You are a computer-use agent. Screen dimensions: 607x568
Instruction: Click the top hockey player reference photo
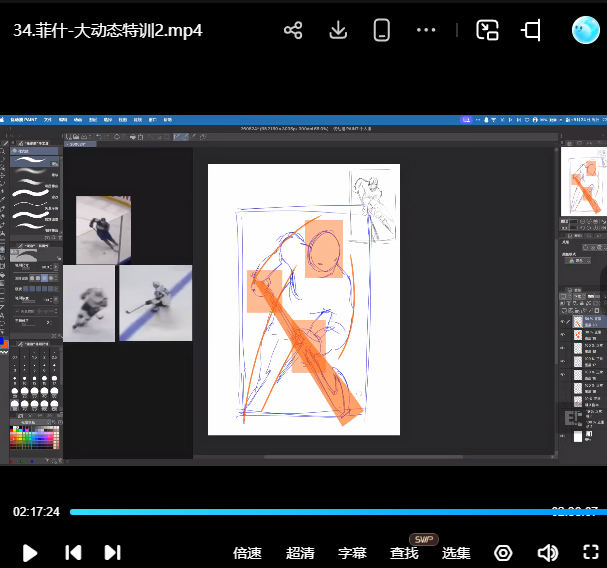(103, 230)
